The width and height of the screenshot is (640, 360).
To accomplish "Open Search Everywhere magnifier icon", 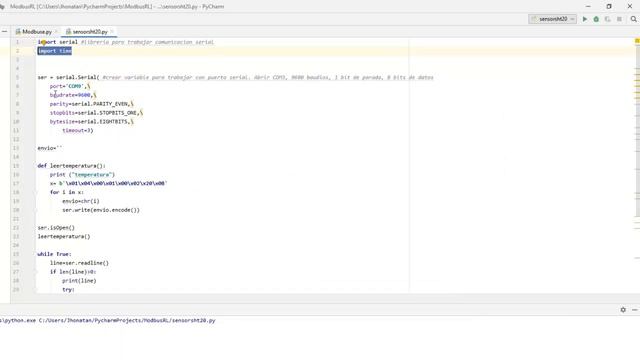I will coord(633,19).
